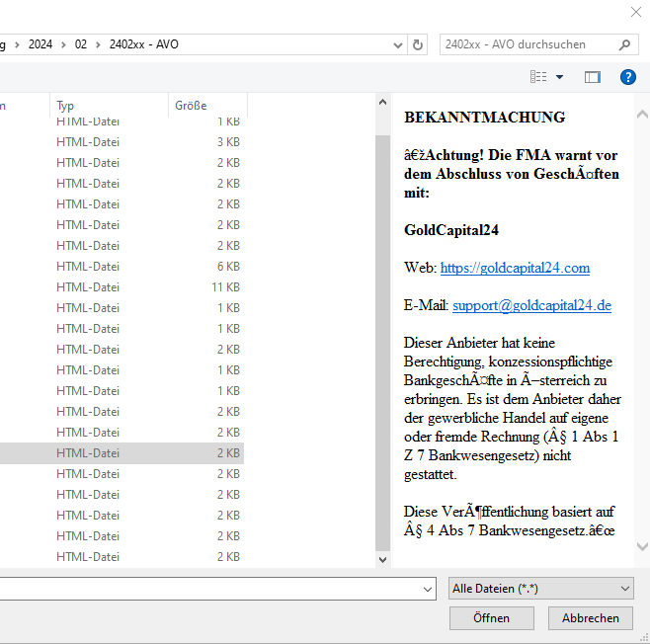
Task: Click file list scrollbar down arrow
Action: coord(382,560)
